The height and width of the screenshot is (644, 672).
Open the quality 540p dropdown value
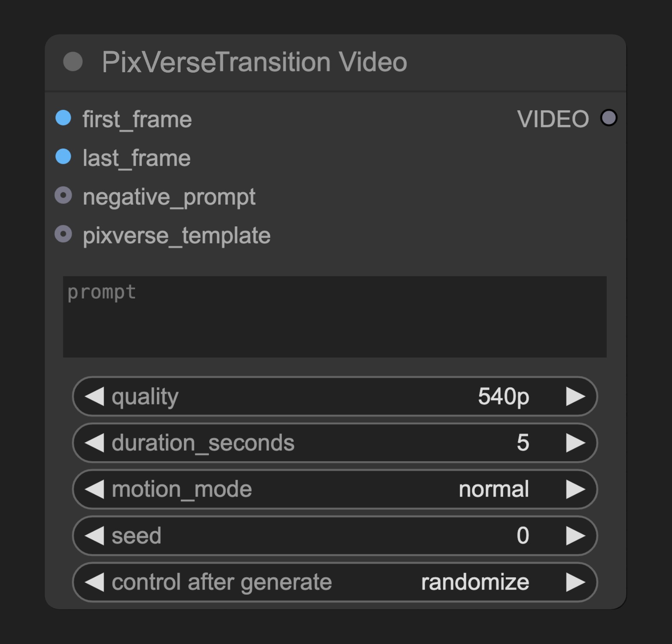(504, 397)
